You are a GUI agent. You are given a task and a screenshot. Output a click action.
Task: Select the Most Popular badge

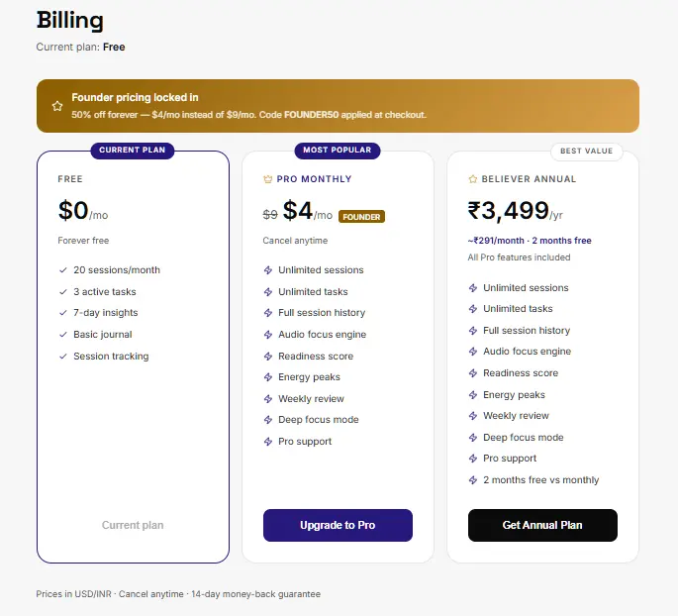tap(338, 151)
